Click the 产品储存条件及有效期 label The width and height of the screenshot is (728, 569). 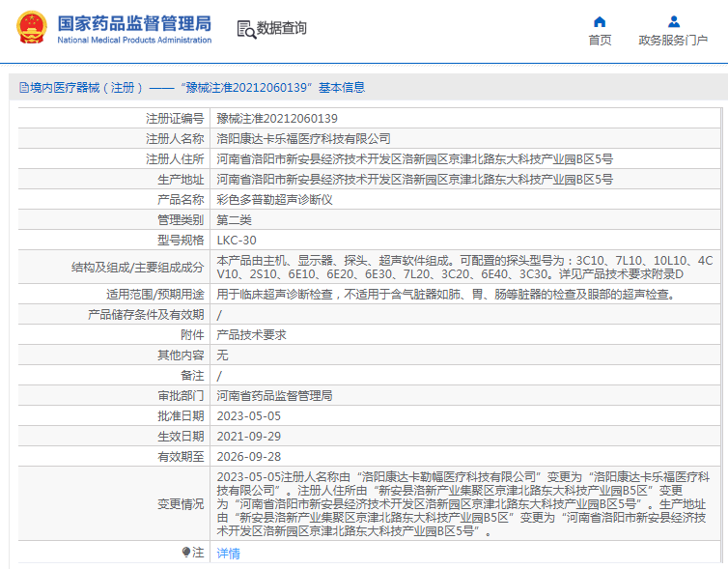[x=146, y=315]
